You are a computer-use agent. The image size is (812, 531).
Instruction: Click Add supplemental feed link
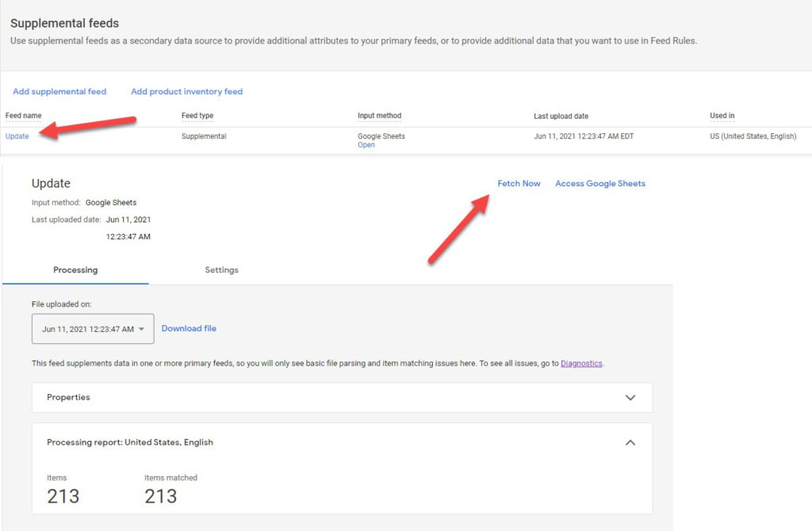point(59,92)
